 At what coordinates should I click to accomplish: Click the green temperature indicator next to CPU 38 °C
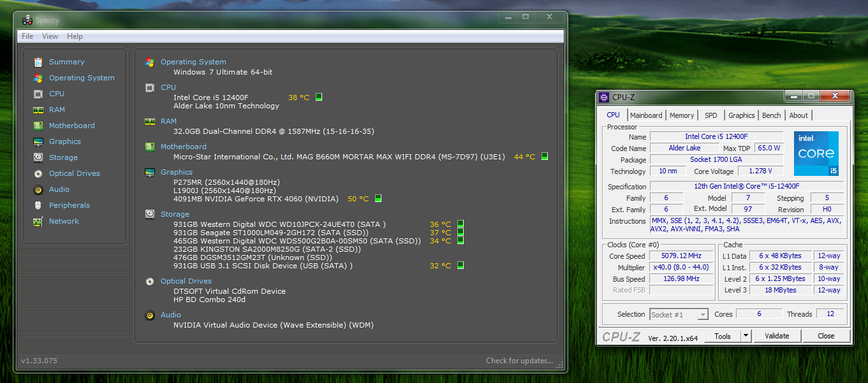click(x=319, y=97)
